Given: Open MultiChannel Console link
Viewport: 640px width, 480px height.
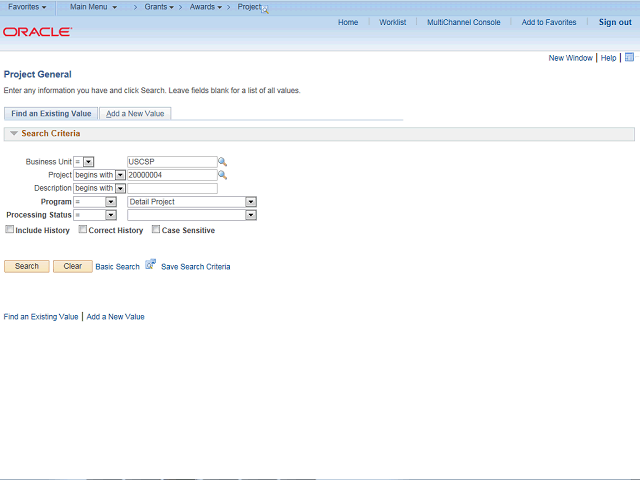Looking at the screenshot, I should coord(464,22).
